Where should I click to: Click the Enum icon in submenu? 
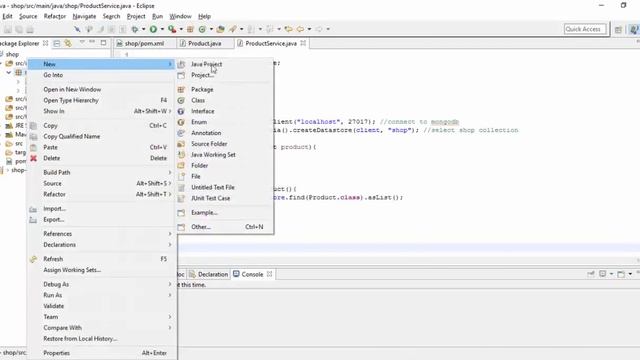tap(181, 122)
